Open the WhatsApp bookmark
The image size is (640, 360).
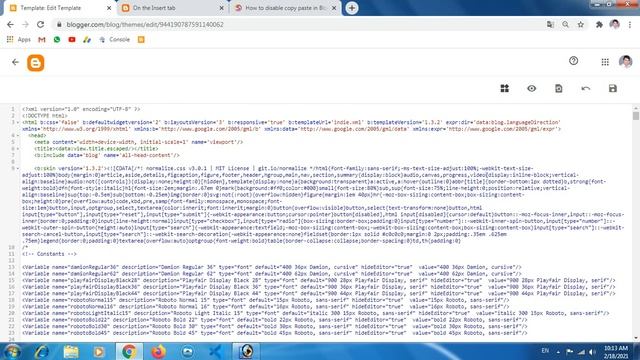click(57, 40)
